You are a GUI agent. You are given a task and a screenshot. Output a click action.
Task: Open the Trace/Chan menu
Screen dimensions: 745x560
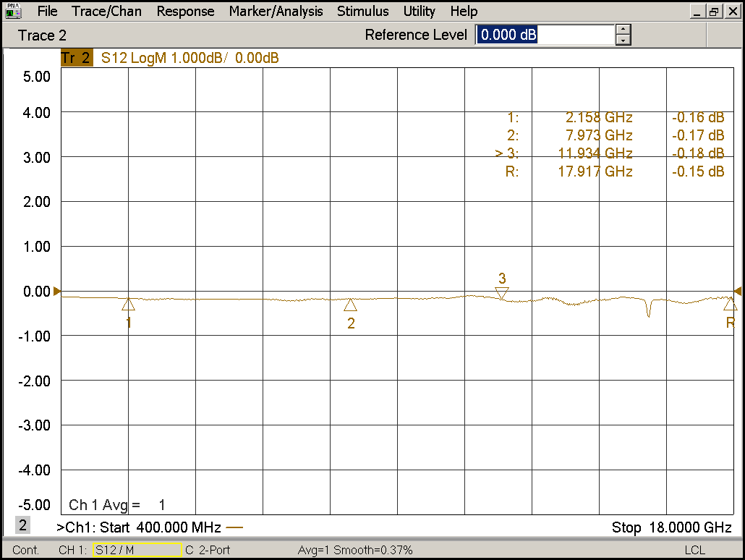[106, 12]
